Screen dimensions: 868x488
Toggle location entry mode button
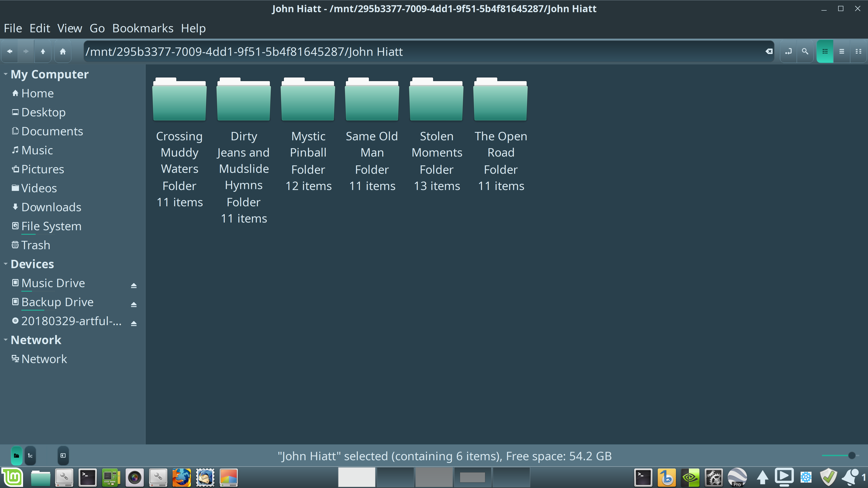click(x=788, y=52)
